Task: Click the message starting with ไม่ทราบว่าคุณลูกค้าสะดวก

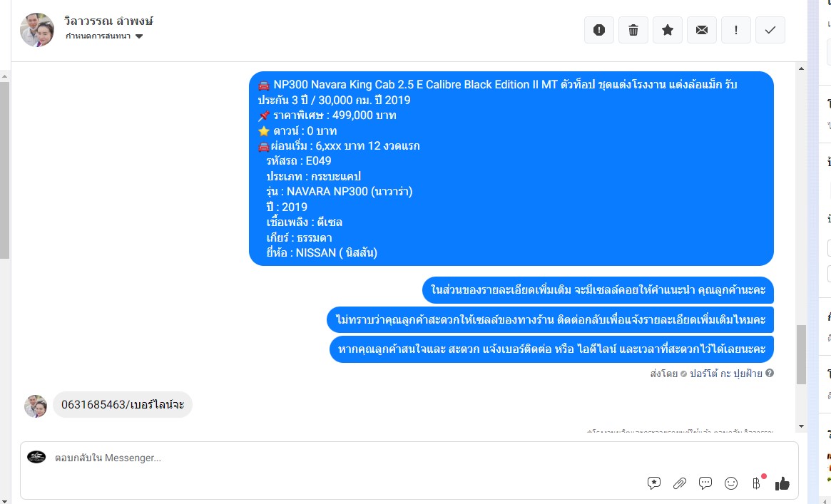Action: 550,320
